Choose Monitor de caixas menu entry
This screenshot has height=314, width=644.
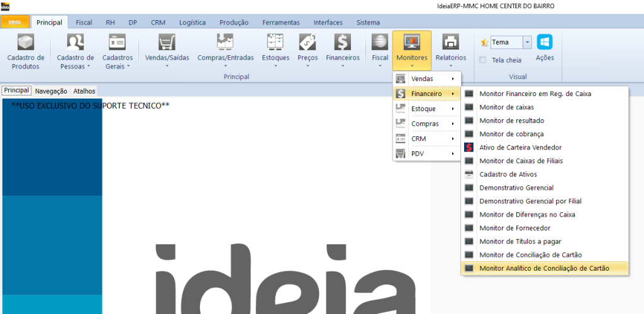pos(506,107)
